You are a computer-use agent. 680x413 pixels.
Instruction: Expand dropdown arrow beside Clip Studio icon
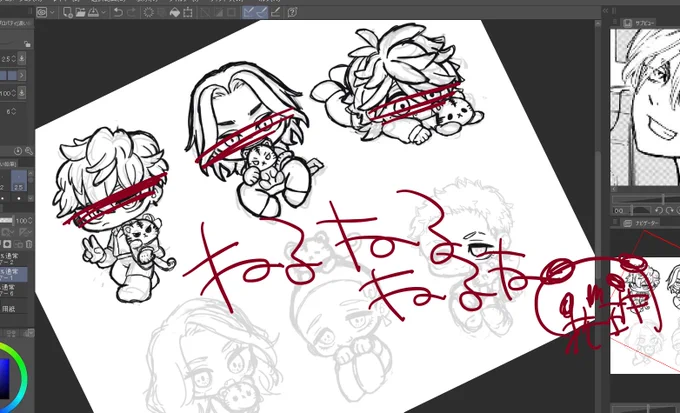coord(52,13)
